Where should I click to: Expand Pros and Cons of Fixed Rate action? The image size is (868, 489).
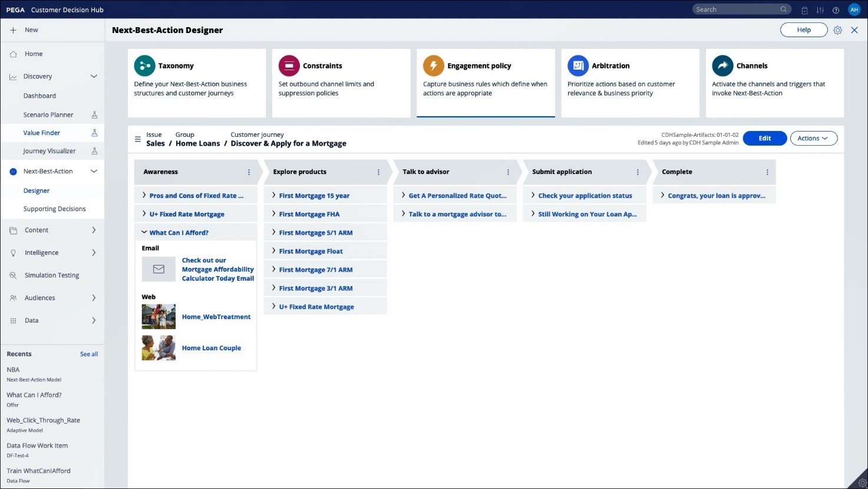(144, 195)
